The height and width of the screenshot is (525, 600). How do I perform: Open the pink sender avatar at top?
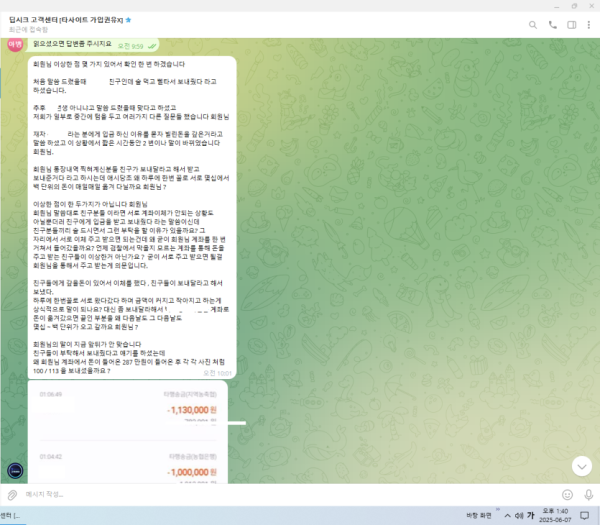pos(15,44)
